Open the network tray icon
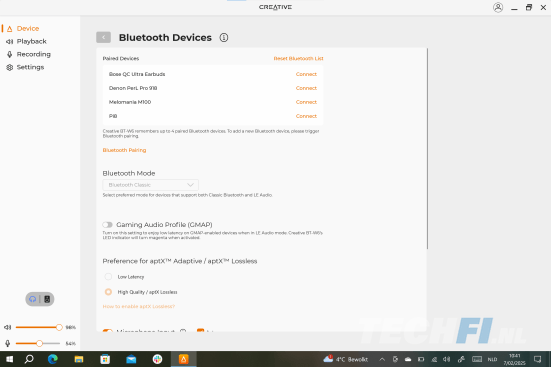 pyautogui.click(x=434, y=359)
